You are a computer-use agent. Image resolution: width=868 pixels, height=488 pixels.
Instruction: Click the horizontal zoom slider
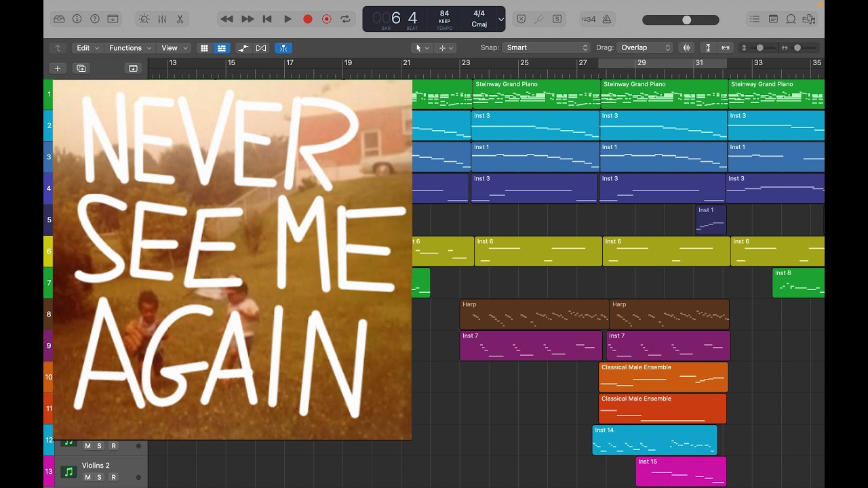(x=797, y=48)
